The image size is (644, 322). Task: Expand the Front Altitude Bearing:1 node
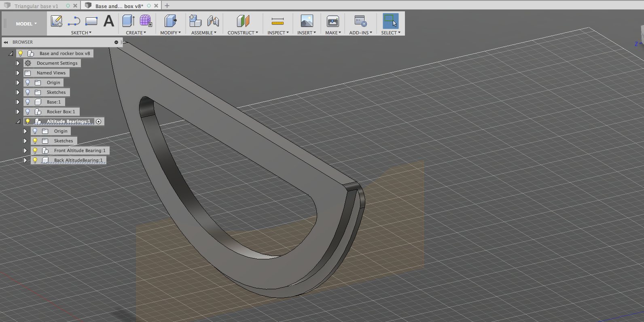25,150
